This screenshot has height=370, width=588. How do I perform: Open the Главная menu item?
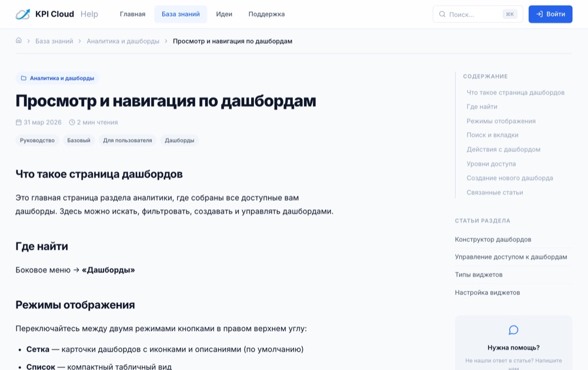(x=132, y=14)
